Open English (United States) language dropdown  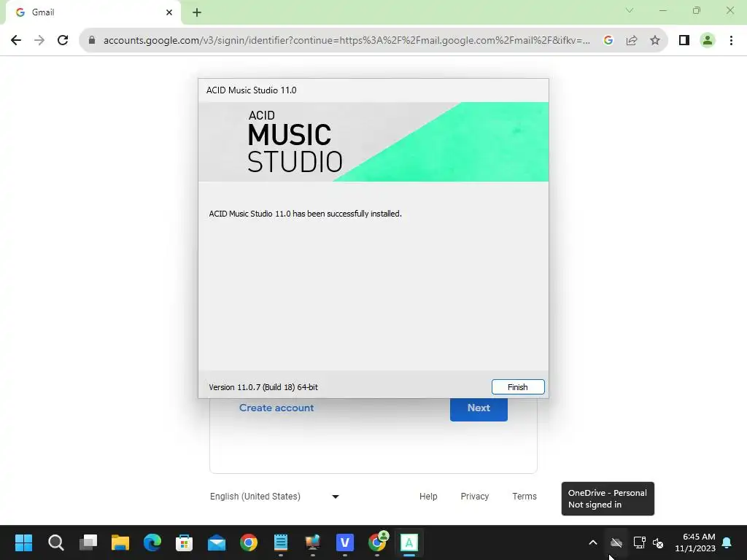(x=274, y=497)
